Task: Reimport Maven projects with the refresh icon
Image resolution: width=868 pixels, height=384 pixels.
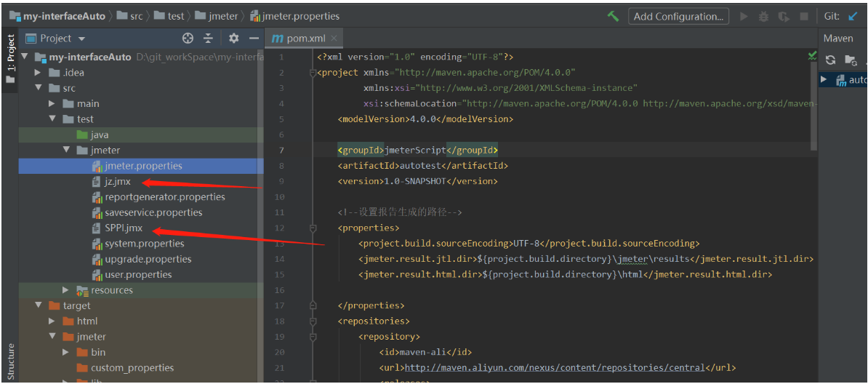Action: [x=830, y=60]
